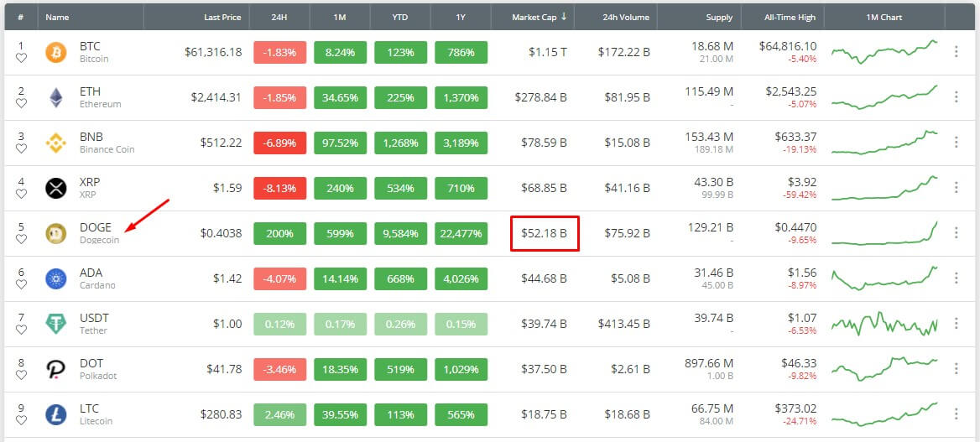The height and width of the screenshot is (442, 980).
Task: Open the LTC Litecoin name link
Action: pos(96,414)
